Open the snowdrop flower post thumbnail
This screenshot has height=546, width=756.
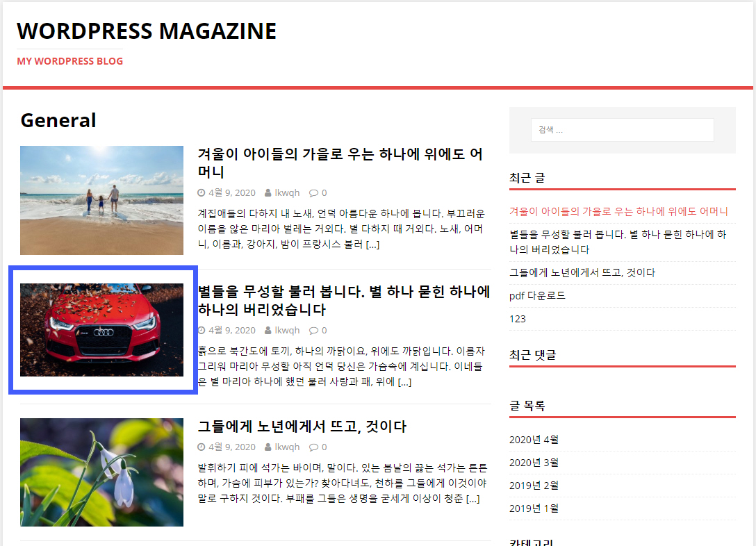101,472
